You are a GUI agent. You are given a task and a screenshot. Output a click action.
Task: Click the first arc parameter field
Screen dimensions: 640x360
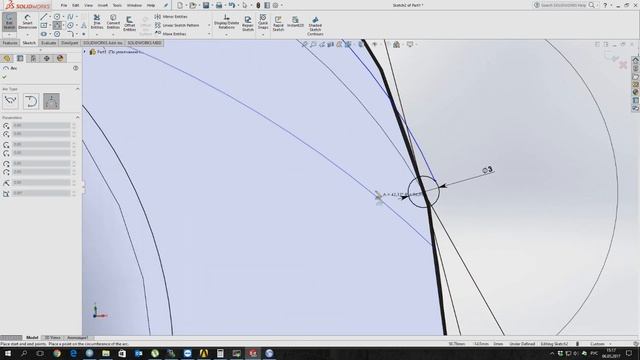(x=41, y=126)
